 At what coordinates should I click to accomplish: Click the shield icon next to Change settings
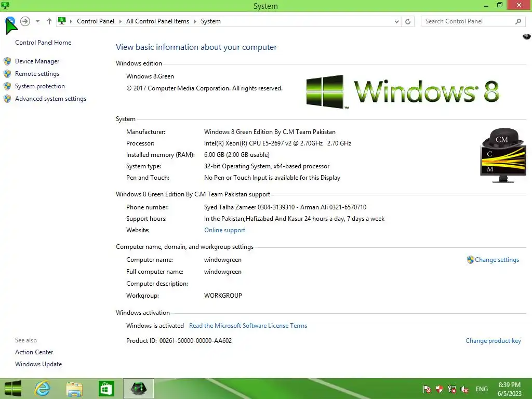(x=470, y=260)
